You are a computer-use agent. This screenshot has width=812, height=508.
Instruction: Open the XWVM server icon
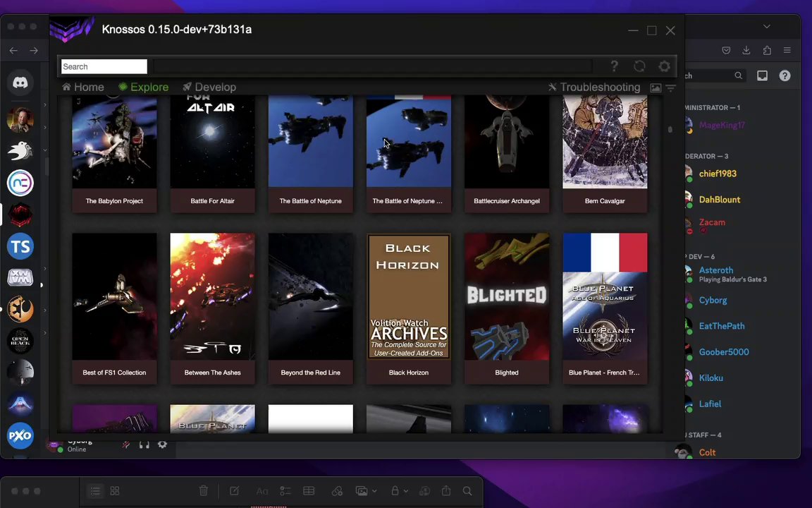[20, 278]
